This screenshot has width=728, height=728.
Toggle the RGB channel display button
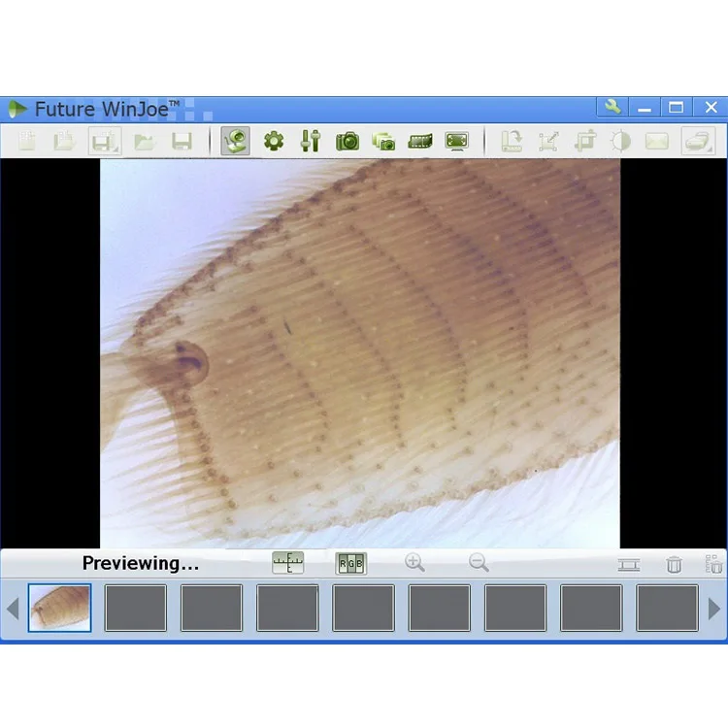[x=351, y=563]
